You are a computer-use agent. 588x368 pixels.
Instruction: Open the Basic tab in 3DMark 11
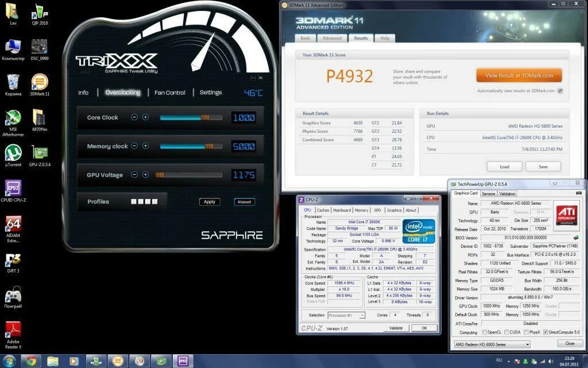(x=305, y=39)
